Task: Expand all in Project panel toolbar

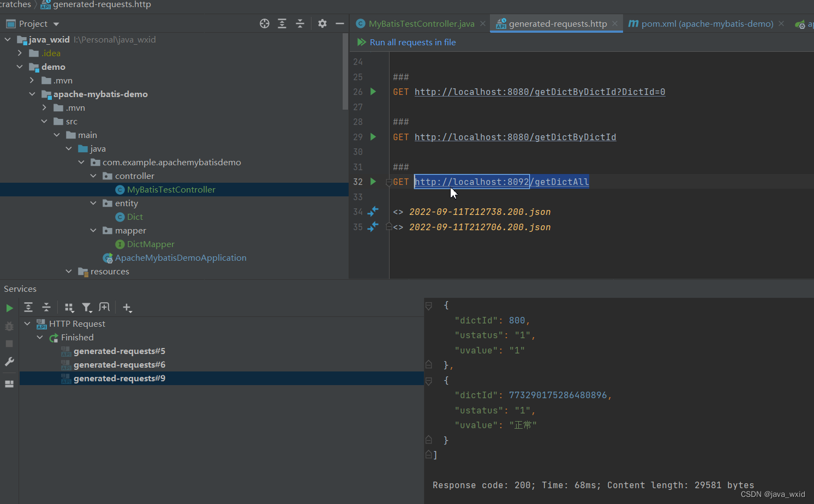Action: tap(282, 23)
